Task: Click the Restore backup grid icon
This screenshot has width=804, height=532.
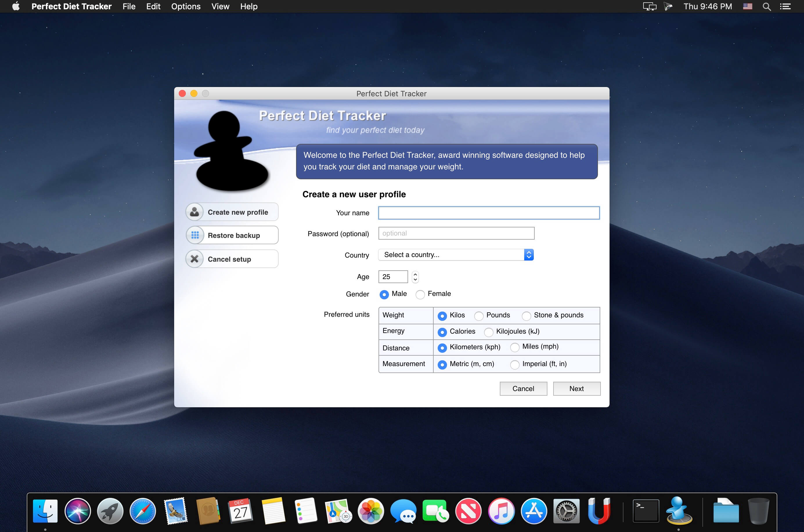Action: click(x=195, y=235)
